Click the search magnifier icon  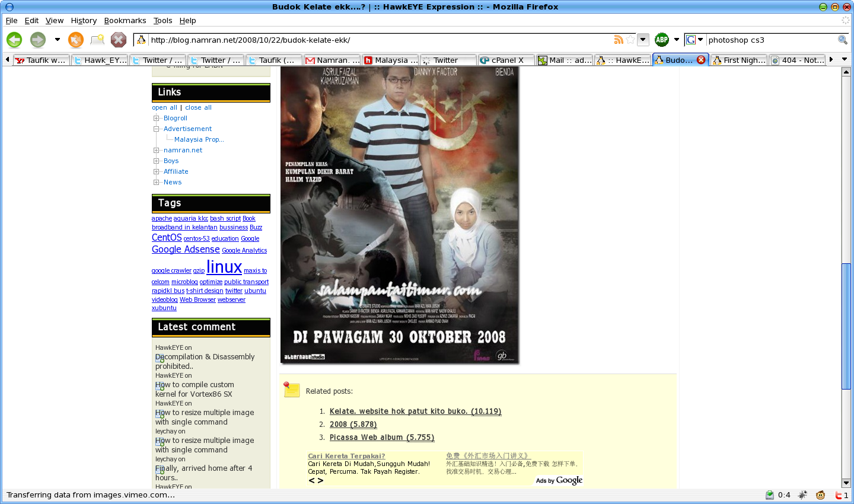pos(842,40)
